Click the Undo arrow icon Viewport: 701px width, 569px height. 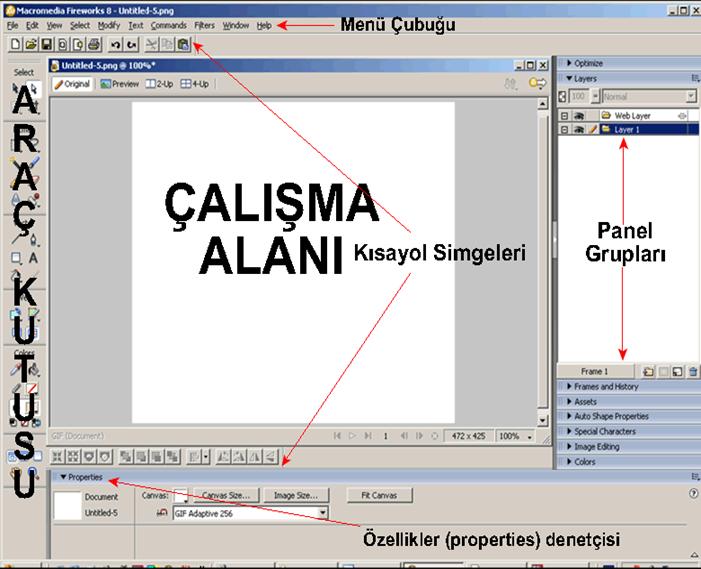point(115,44)
